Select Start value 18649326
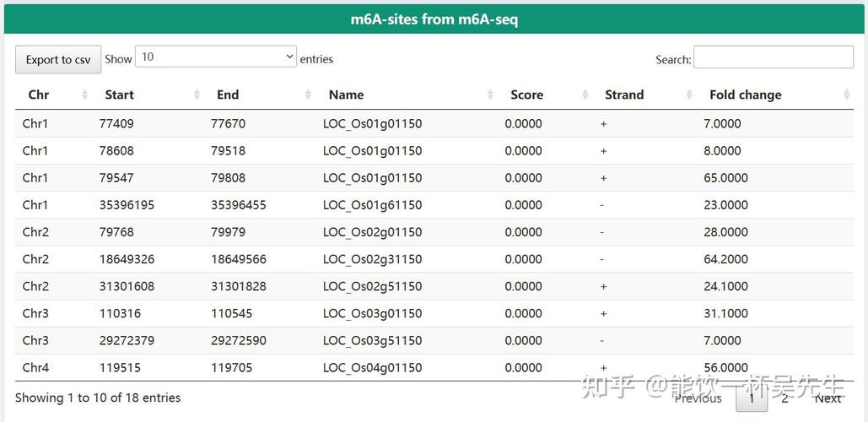The image size is (868, 422). [127, 259]
